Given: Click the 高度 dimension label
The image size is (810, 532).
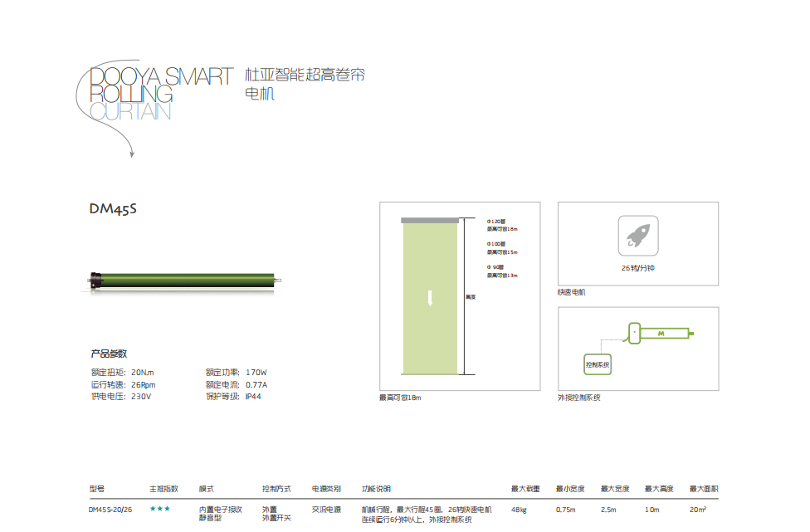Looking at the screenshot, I should coord(471,297).
